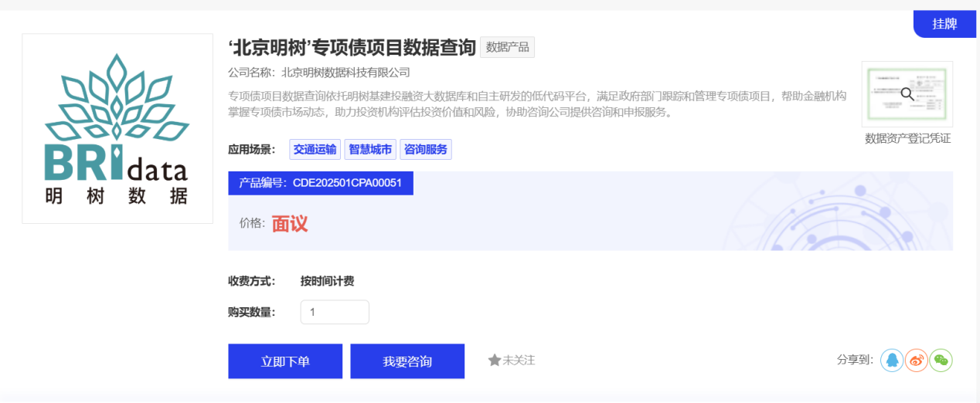The width and height of the screenshot is (980, 403).
Task: Share the product to WeChat
Action: pos(941,360)
